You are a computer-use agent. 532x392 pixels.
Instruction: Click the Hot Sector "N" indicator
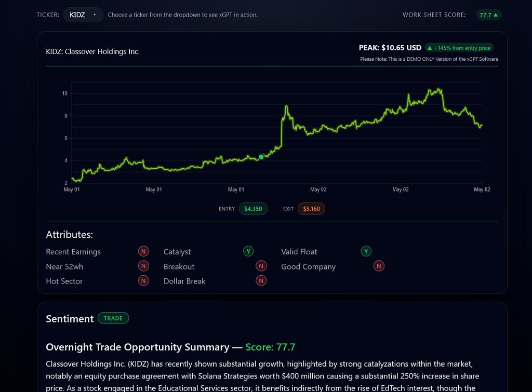(x=143, y=280)
